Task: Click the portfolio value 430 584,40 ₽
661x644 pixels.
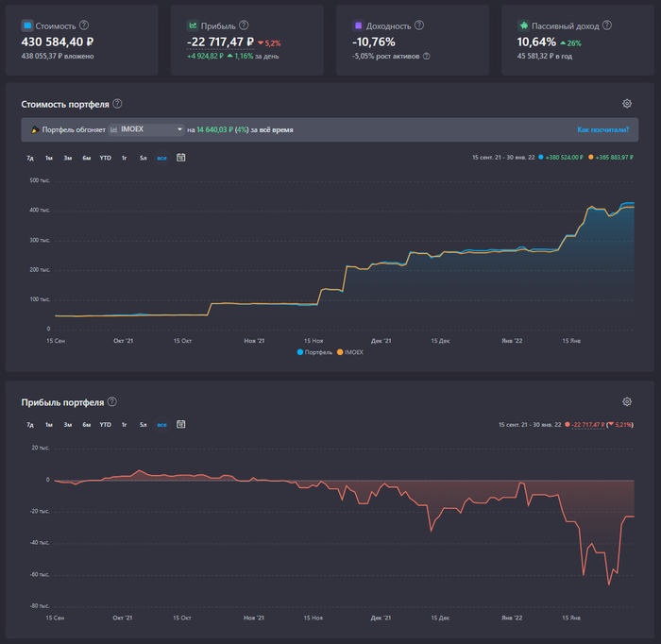Action: click(58, 42)
